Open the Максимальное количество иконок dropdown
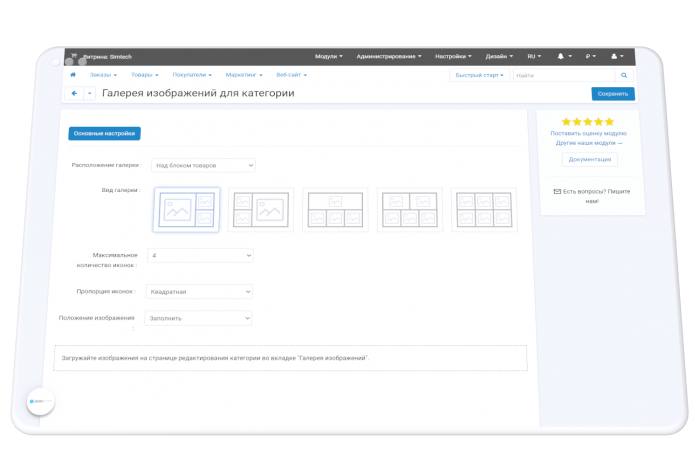700x466 pixels. (200, 255)
